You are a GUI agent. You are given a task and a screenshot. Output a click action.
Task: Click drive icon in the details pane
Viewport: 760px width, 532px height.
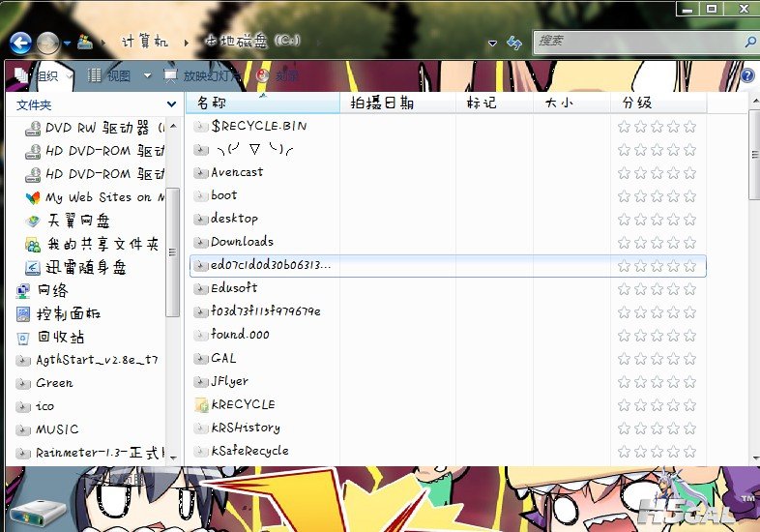pyautogui.click(x=38, y=514)
